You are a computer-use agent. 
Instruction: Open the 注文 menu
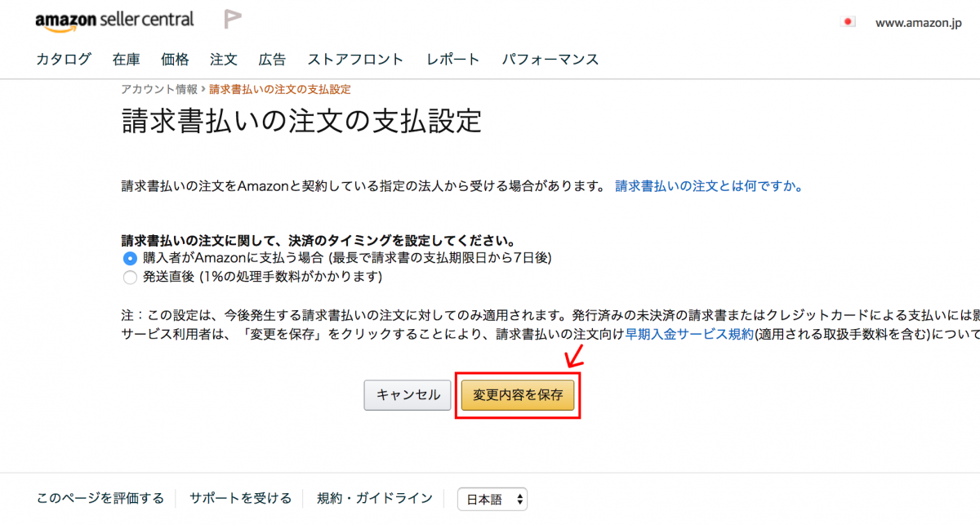pos(223,59)
